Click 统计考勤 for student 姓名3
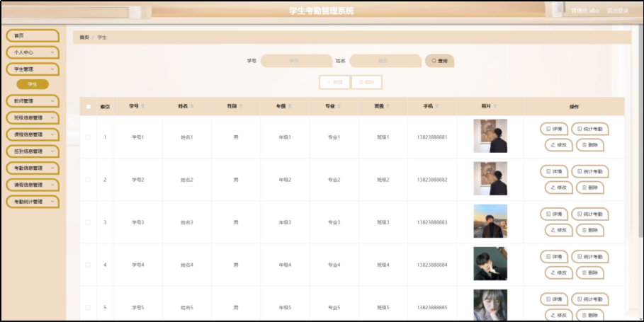Image resolution: width=644 pixels, height=322 pixels. point(589,214)
